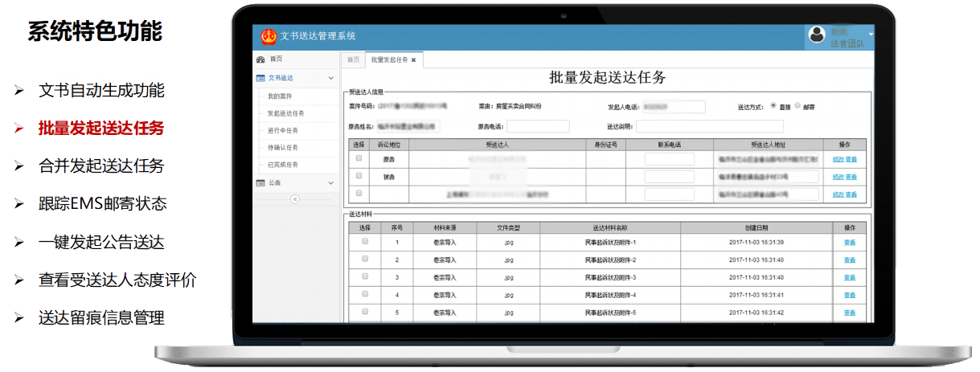The width and height of the screenshot is (980, 372).
Task: Click 批量发起送达任务 in the slide feature list
Action: 101,128
